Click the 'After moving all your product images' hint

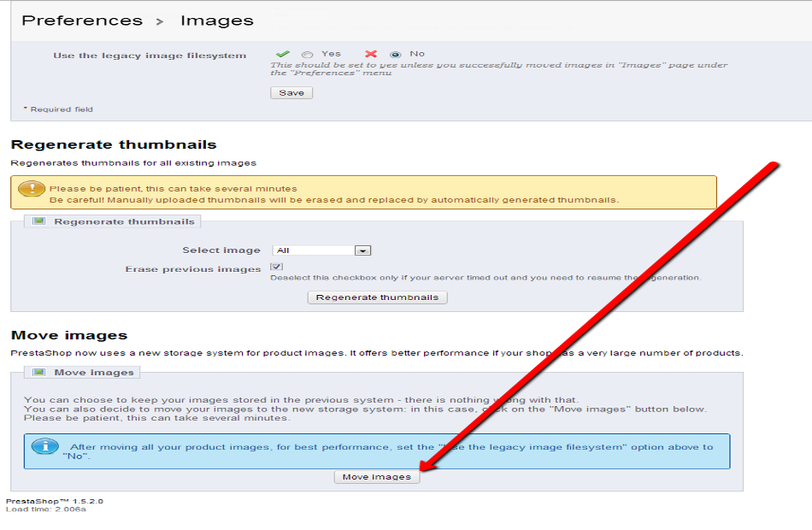(x=388, y=451)
